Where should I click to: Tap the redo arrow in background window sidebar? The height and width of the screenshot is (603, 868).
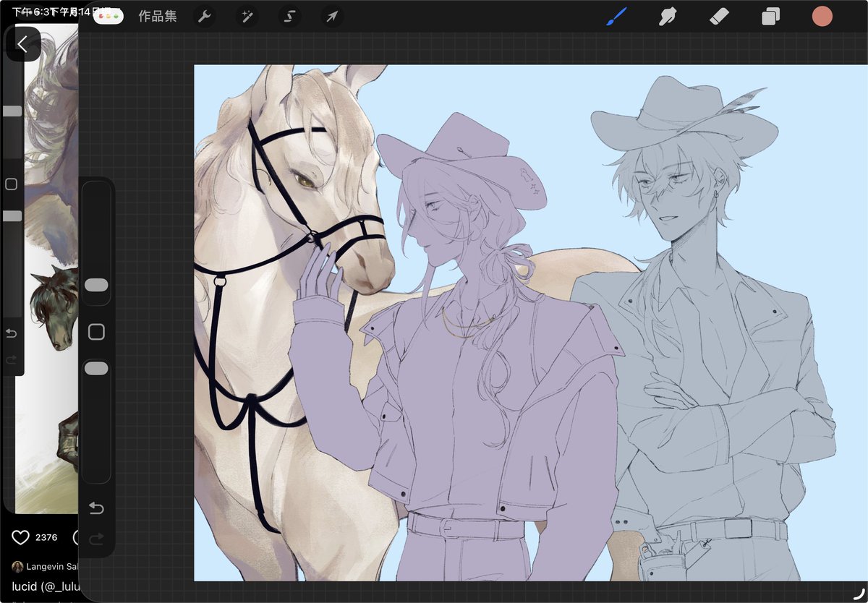click(11, 359)
